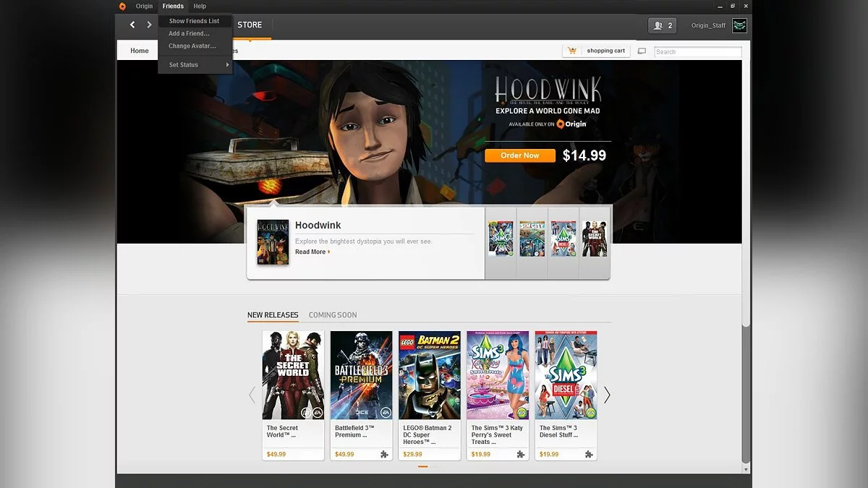Open the shopping cart button
The height and width of the screenshot is (488, 868).
click(x=597, y=51)
